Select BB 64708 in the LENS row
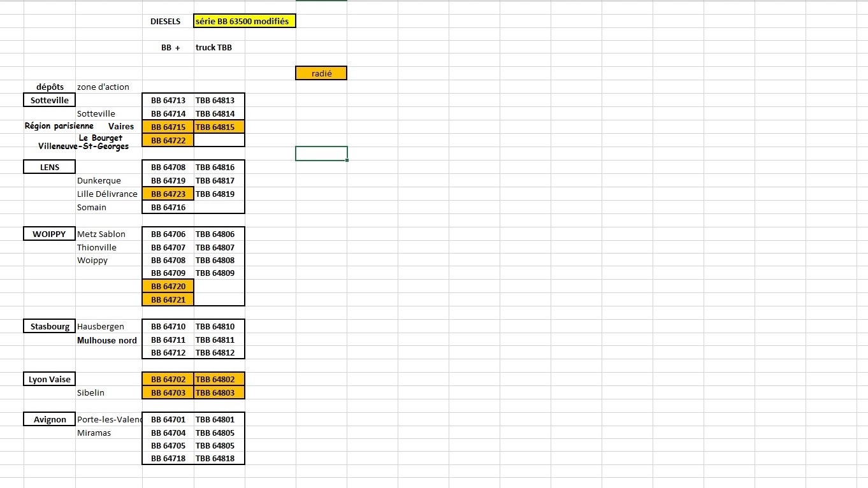This screenshot has height=488, width=868. [x=168, y=167]
